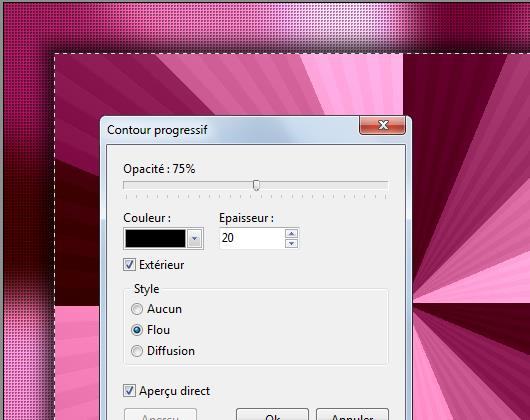Select the Flou style radio button
This screenshot has height=420, width=530.
137,330
